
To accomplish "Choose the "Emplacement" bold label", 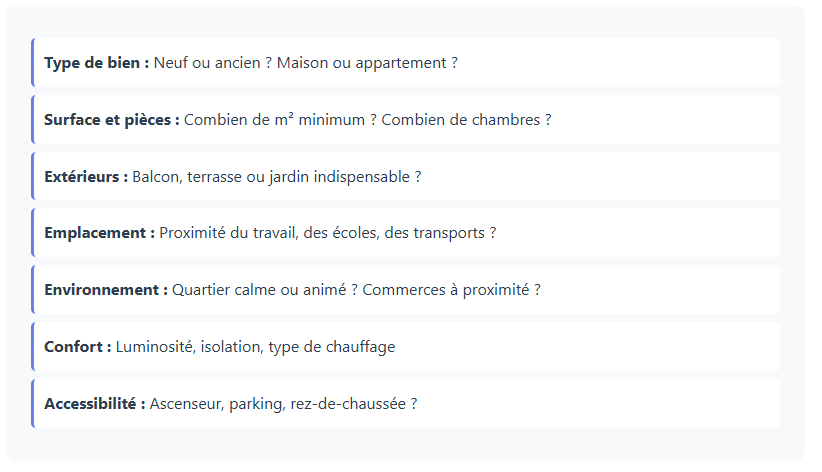I will [99, 233].
